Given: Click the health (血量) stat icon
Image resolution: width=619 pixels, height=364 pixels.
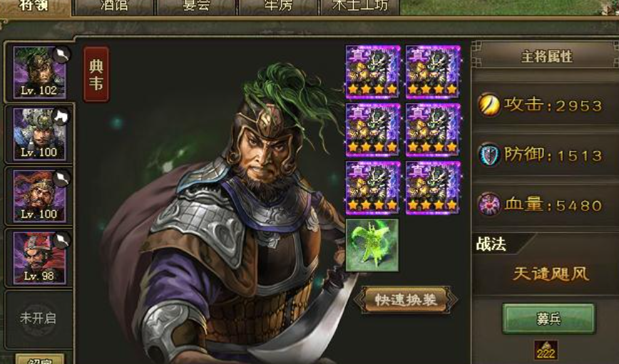Looking at the screenshot, I should point(488,204).
